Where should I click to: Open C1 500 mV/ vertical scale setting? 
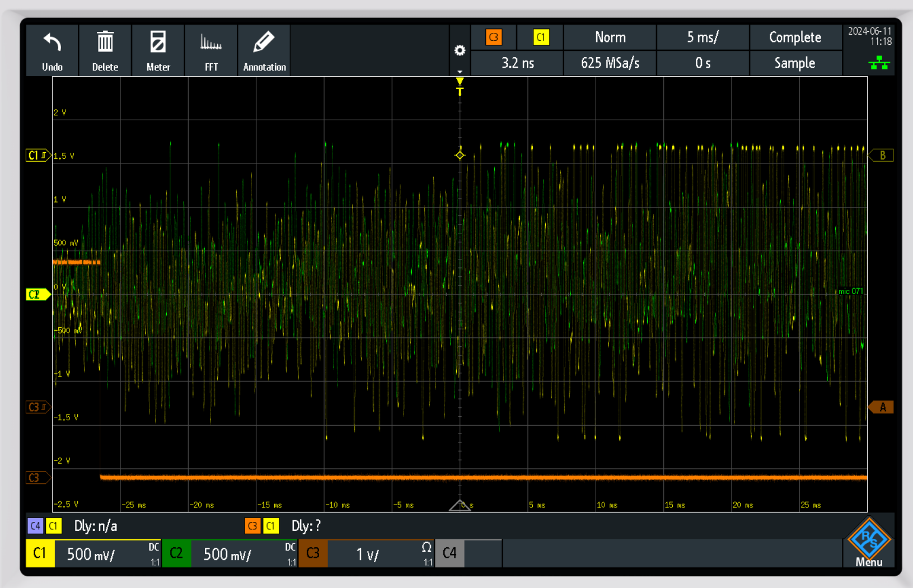91,554
